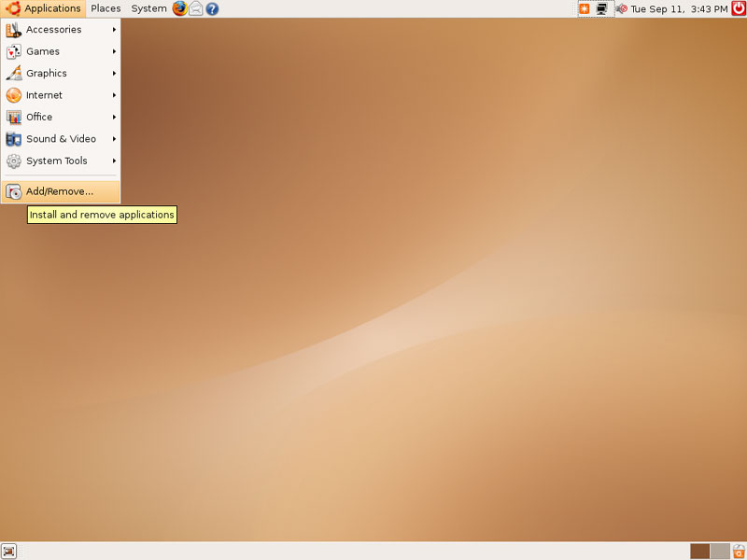Screen dimensions: 747x560
Task: Open the Places menu
Action: (106, 8)
